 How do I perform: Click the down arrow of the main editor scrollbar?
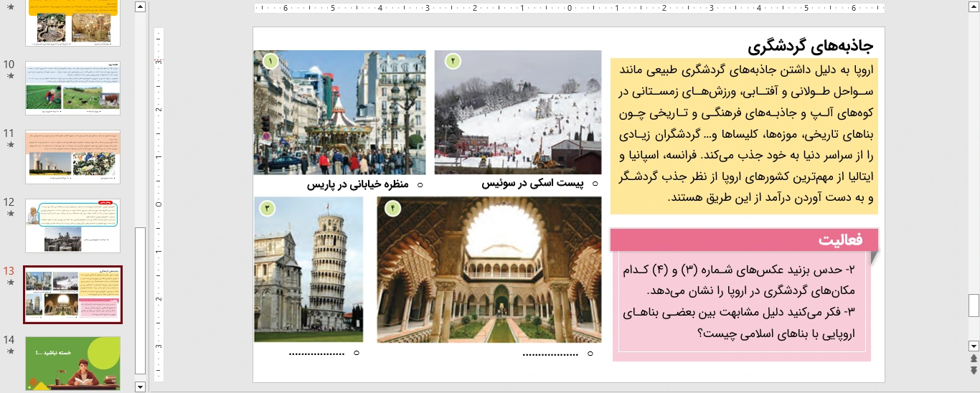(x=974, y=345)
